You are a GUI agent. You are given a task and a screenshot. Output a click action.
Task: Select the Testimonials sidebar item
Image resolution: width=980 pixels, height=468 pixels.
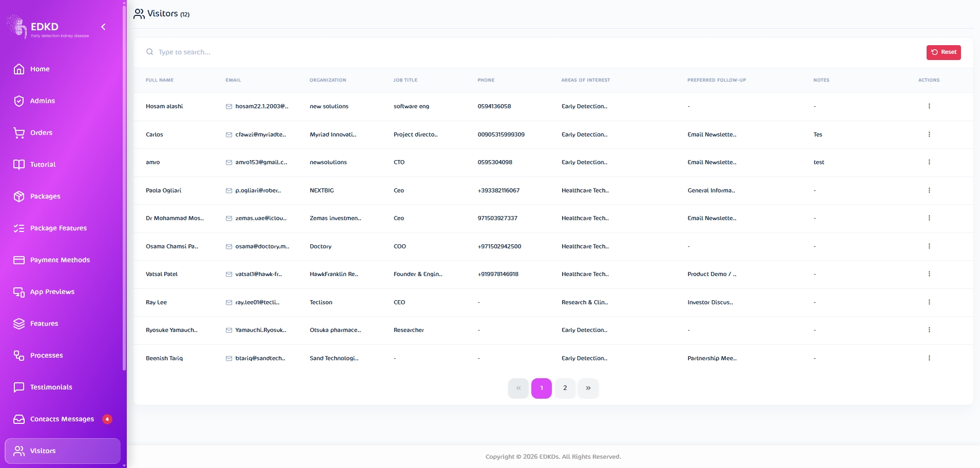51,387
